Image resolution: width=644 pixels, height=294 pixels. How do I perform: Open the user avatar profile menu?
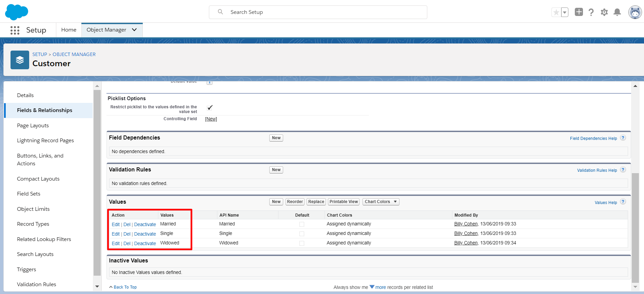635,12
